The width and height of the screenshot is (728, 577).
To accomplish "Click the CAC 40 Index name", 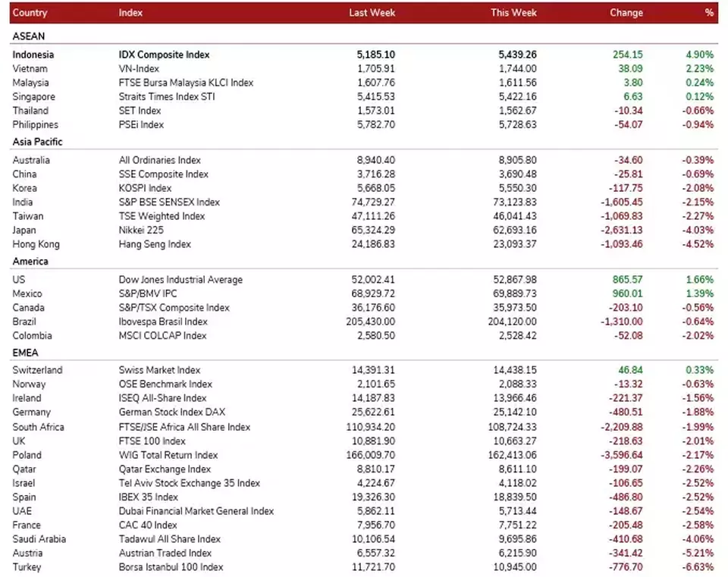I will click(148, 525).
